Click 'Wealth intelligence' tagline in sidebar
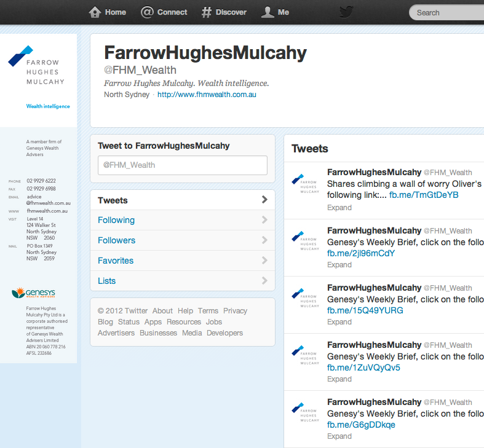 pyautogui.click(x=48, y=106)
